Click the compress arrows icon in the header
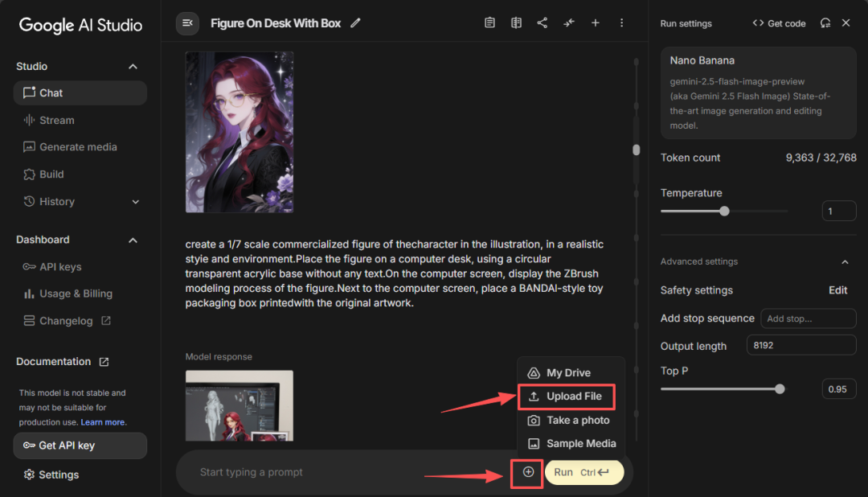 [568, 23]
